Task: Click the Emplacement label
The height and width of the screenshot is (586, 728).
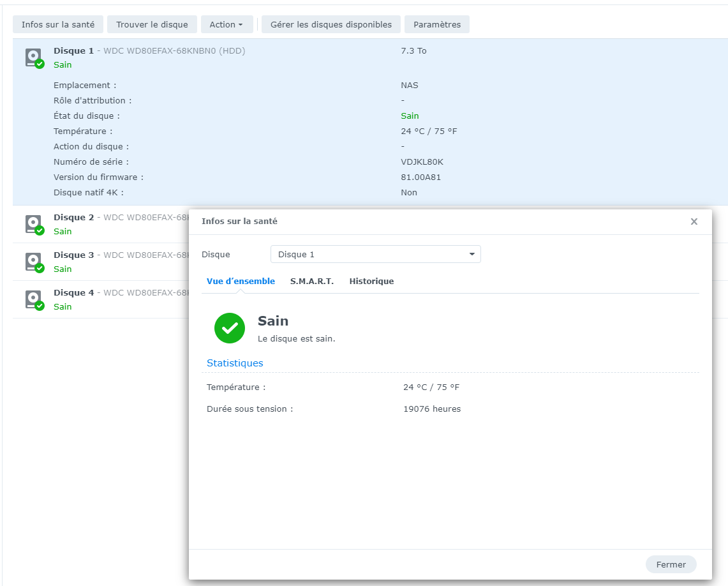Action: pos(84,85)
